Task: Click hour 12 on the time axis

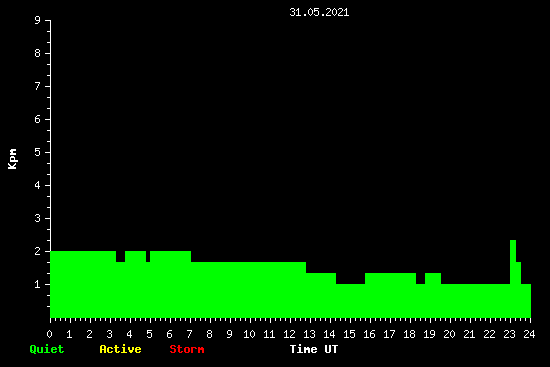Action: [x=289, y=334]
